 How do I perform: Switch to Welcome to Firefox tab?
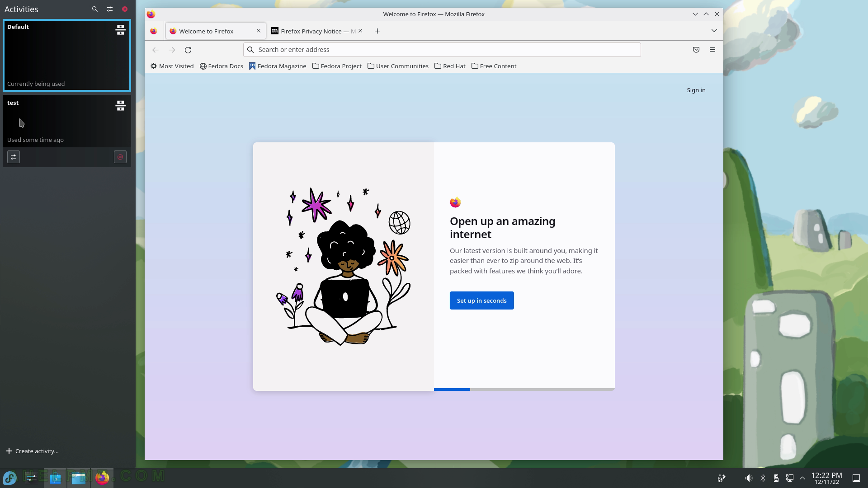[x=216, y=31]
